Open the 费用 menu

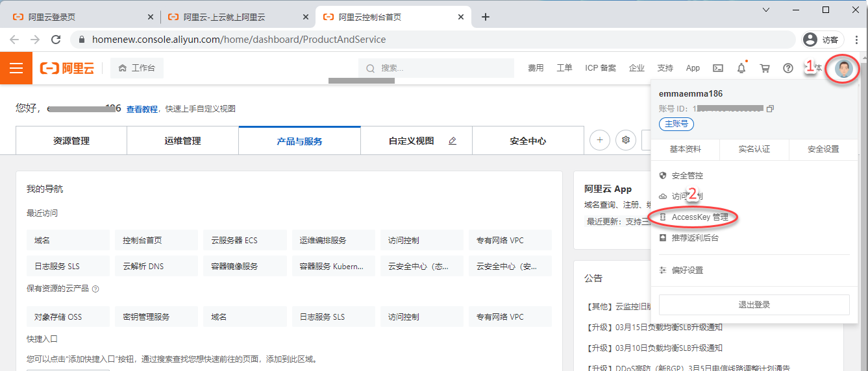(536, 68)
